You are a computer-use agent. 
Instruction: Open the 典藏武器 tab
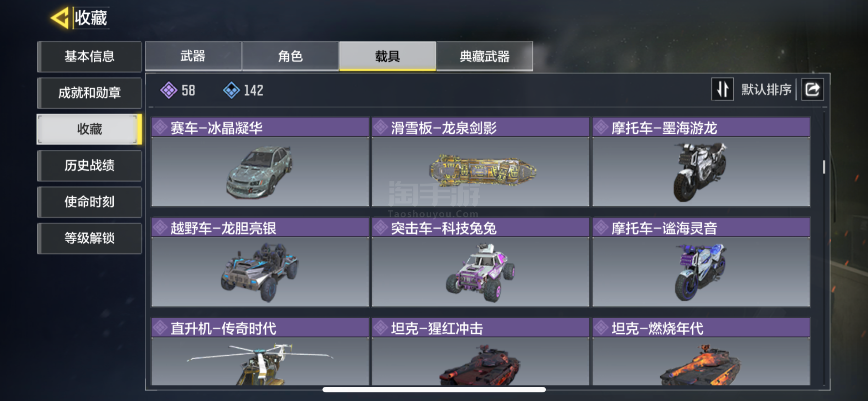(x=485, y=56)
